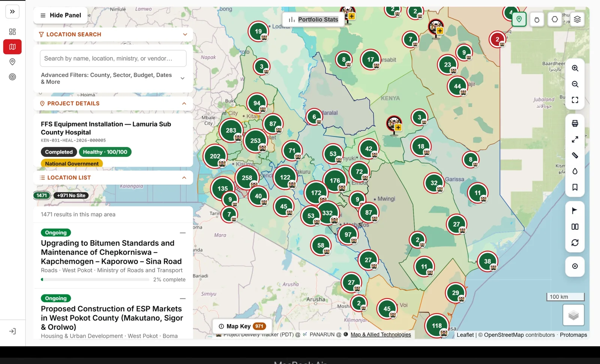Open the map view in left sidebar
Viewport: 600px width, 364px height.
click(12, 47)
